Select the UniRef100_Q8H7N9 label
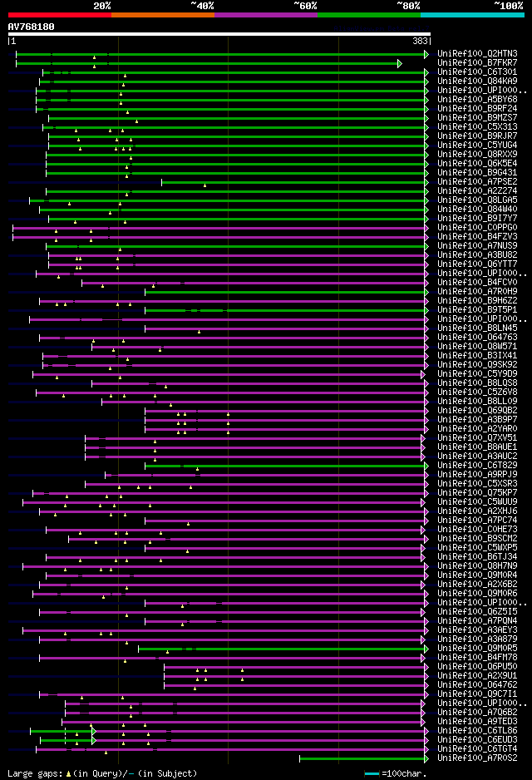The image size is (532, 780). 477,566
